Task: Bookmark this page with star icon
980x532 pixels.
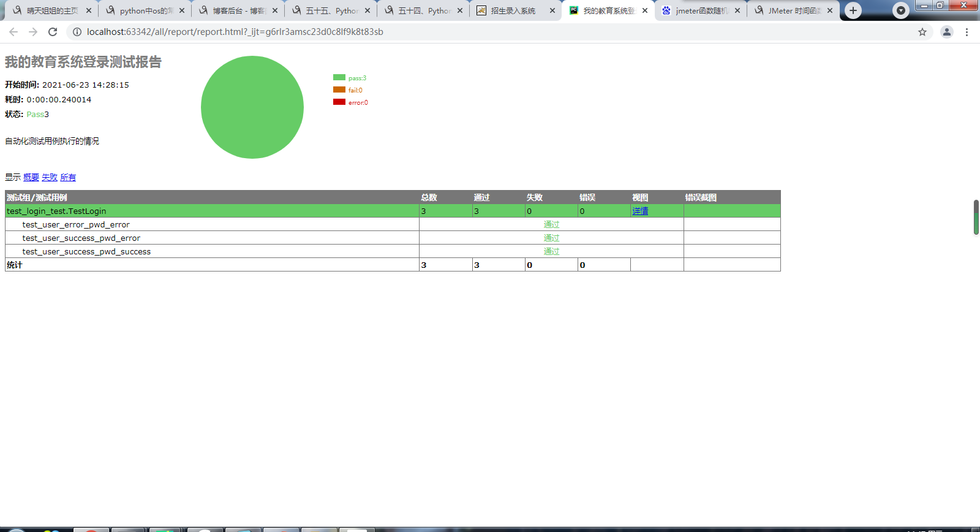Action: 922,32
